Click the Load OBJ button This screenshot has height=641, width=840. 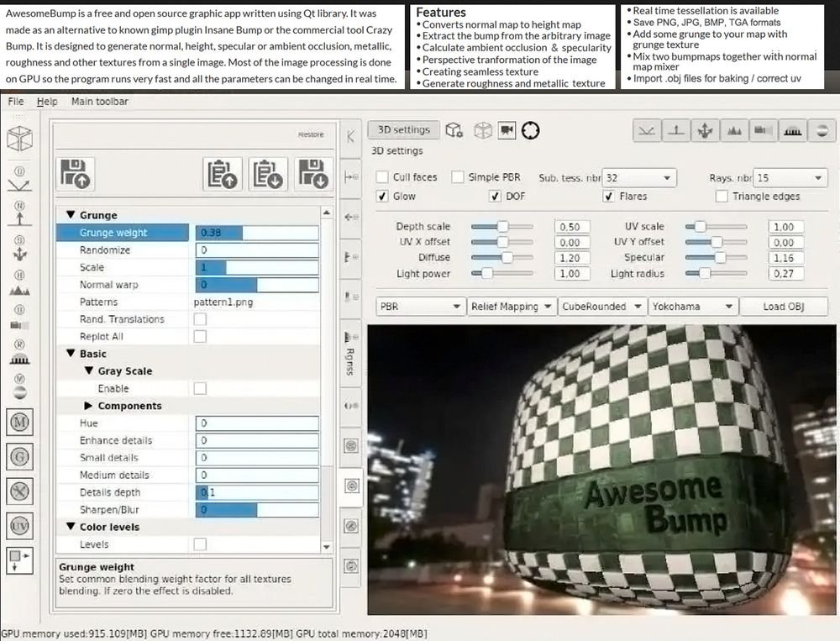(784, 307)
